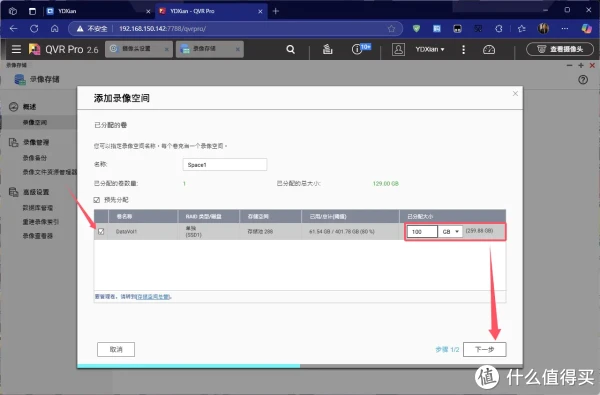Switch to the 录像存储 tab
This screenshot has height=395, width=600.
point(210,49)
